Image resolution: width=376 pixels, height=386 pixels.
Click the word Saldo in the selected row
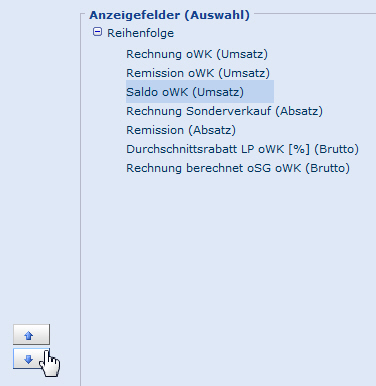pyautogui.click(x=142, y=92)
